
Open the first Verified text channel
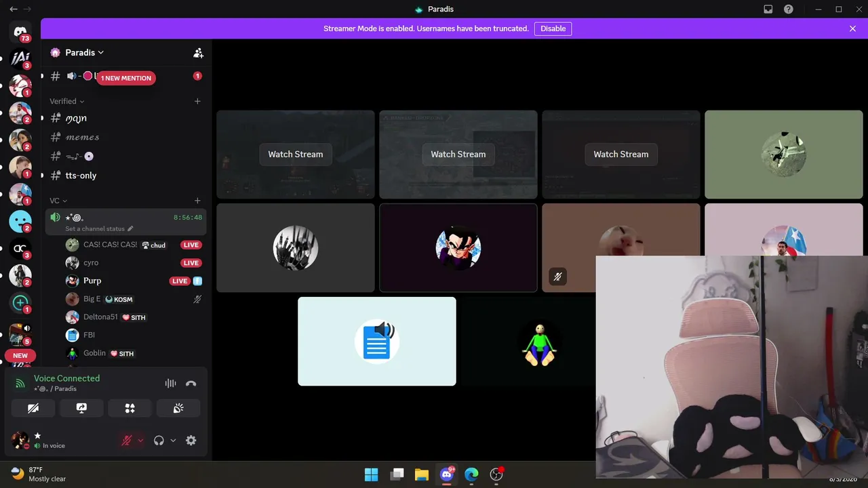[x=125, y=118]
